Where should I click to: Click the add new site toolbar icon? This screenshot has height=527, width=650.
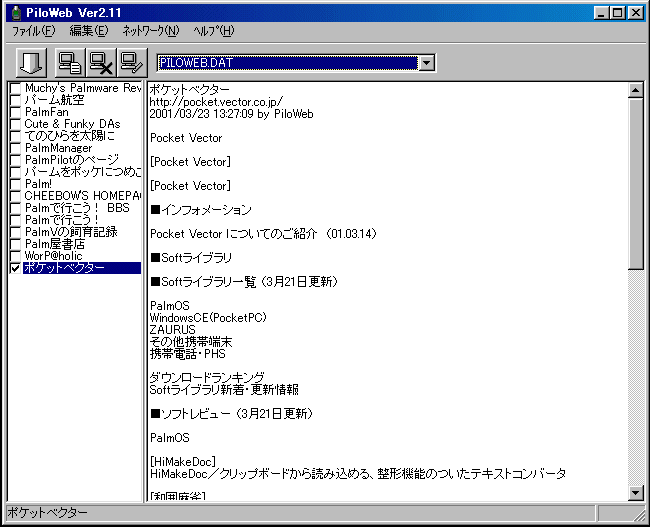pos(71,63)
